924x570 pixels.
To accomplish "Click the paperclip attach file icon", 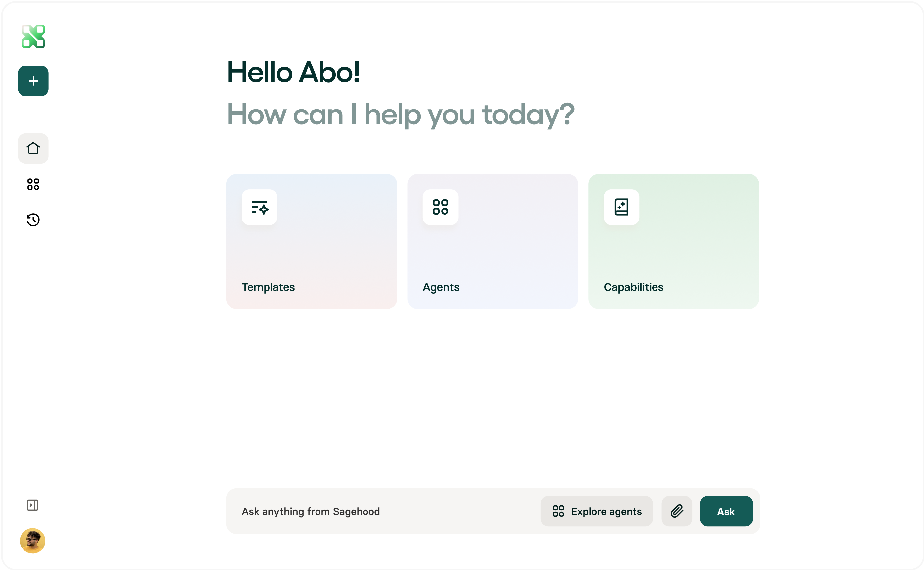I will point(677,511).
